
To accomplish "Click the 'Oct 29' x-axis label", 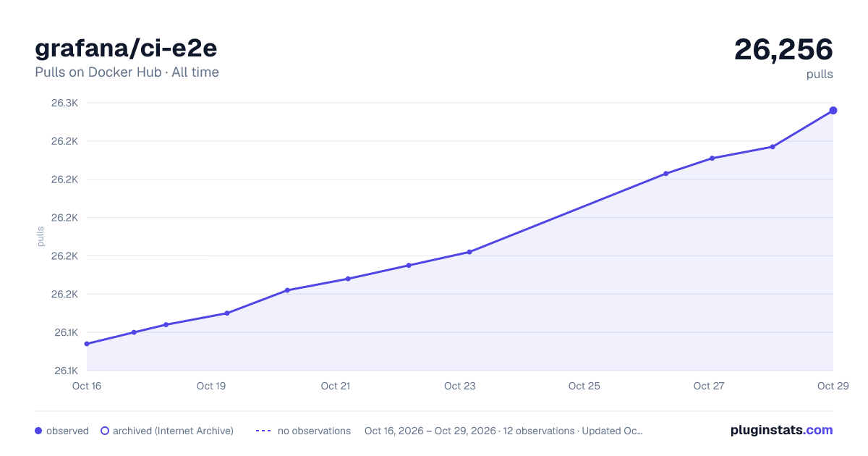I will pyautogui.click(x=832, y=386).
